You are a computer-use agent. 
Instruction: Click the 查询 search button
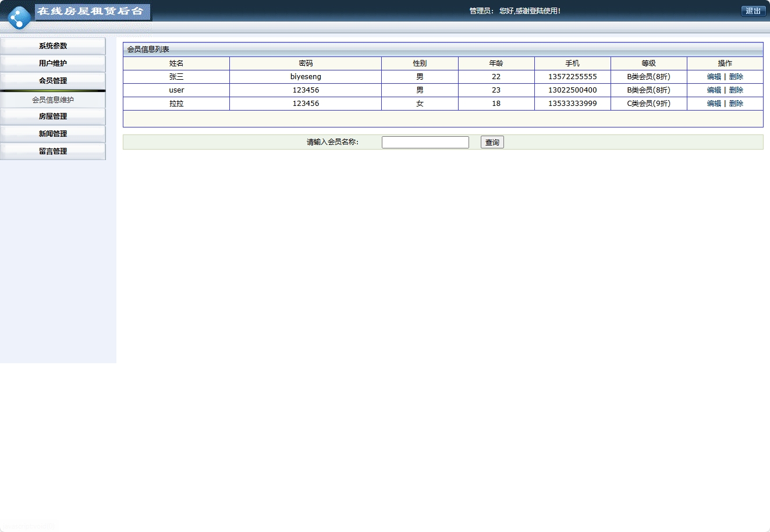[492, 142]
